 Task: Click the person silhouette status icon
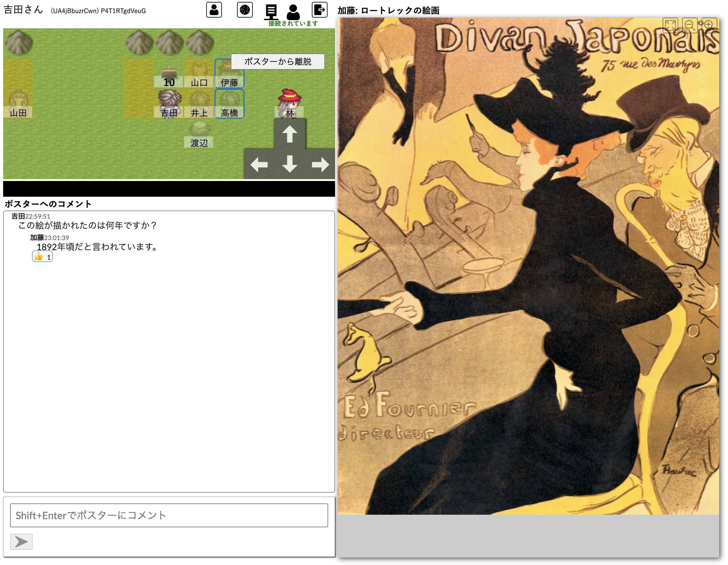point(293,12)
